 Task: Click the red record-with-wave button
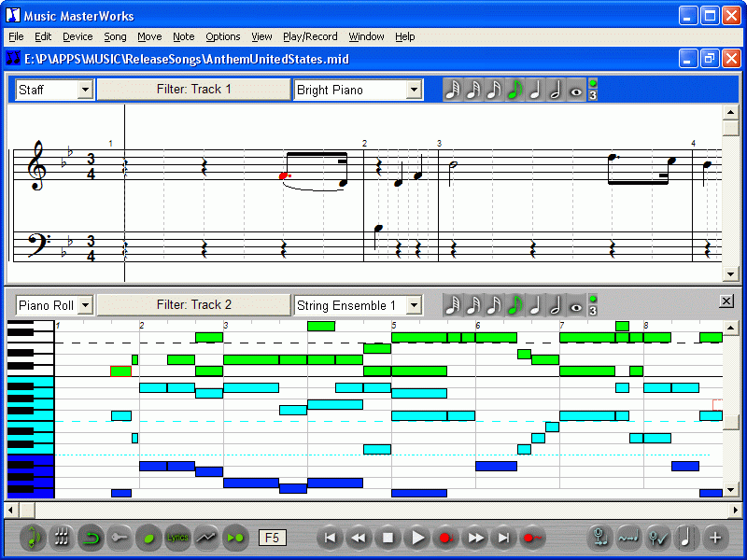coord(533,539)
